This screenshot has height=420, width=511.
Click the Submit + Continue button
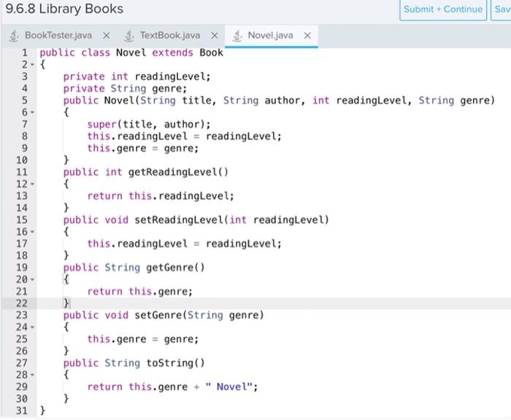point(443,9)
